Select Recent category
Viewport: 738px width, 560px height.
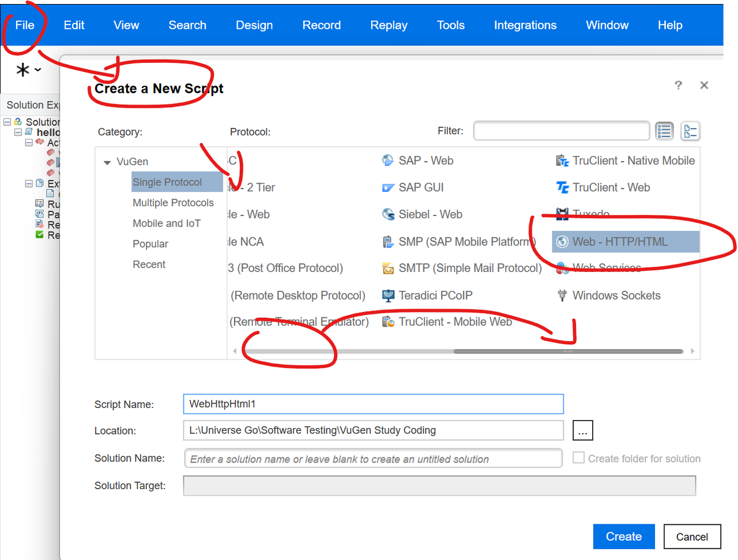[149, 264]
